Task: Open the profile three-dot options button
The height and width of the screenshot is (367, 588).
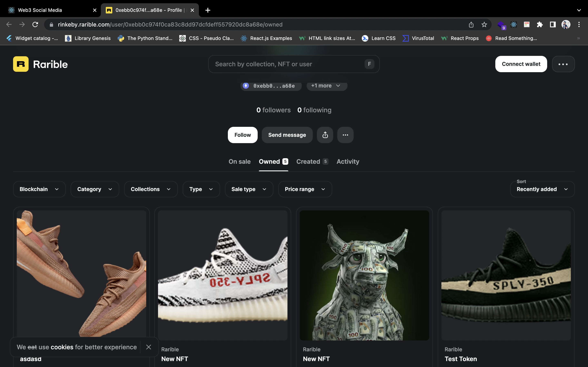Action: 345,135
